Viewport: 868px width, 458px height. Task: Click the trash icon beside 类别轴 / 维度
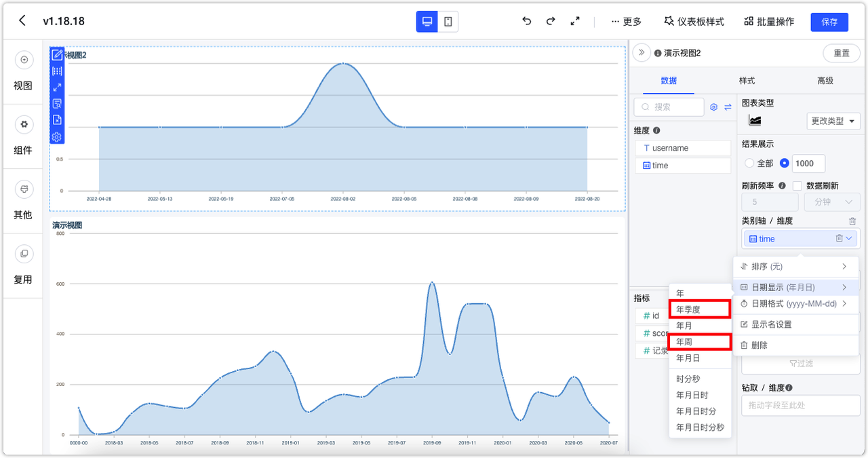tap(852, 221)
